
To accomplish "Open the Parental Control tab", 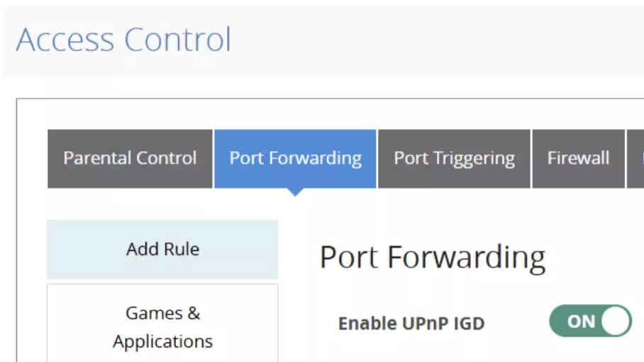I will point(130,159).
